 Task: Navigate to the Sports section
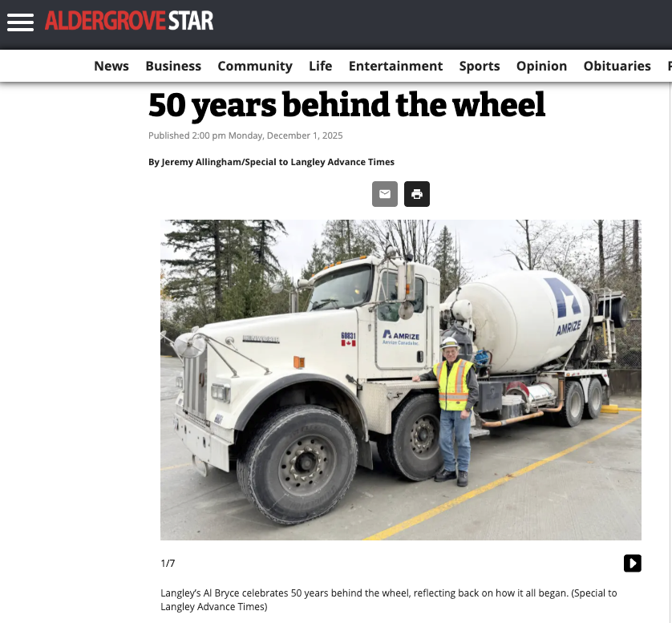coord(480,66)
